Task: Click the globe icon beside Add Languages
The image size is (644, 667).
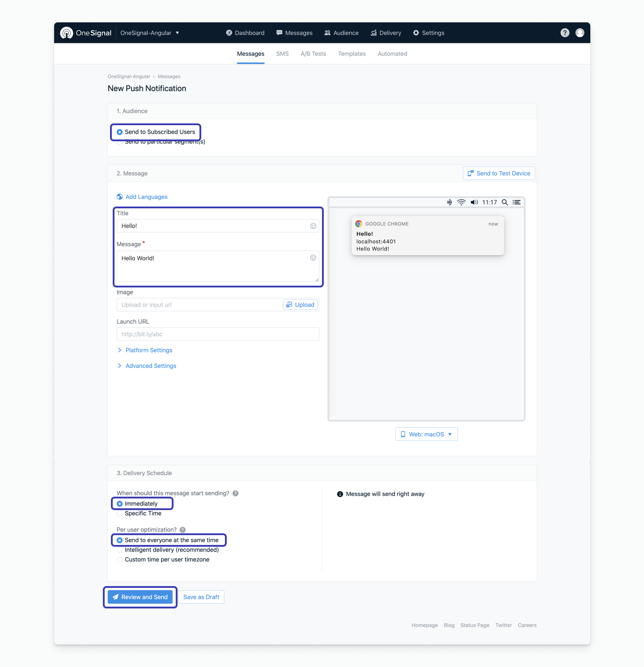Action: (x=119, y=197)
